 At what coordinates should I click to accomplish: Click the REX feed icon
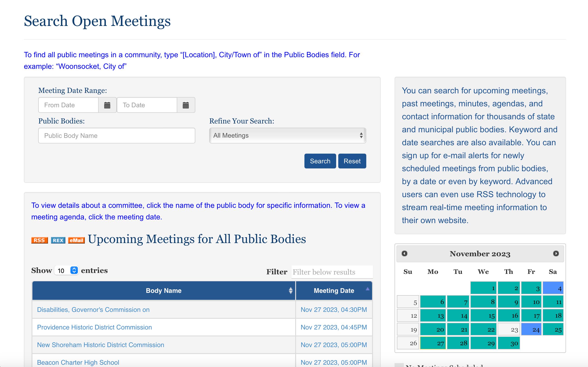tap(58, 240)
